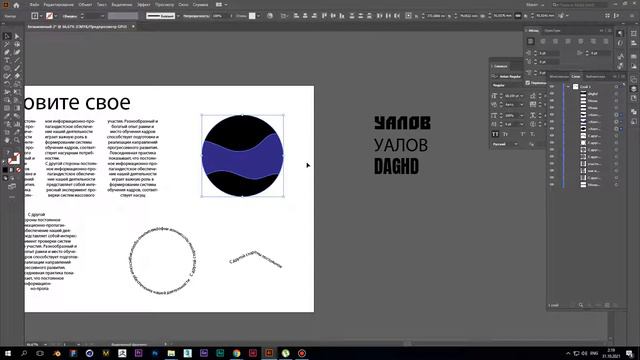Open the workspace switcher dropdown

click(x=535, y=4)
